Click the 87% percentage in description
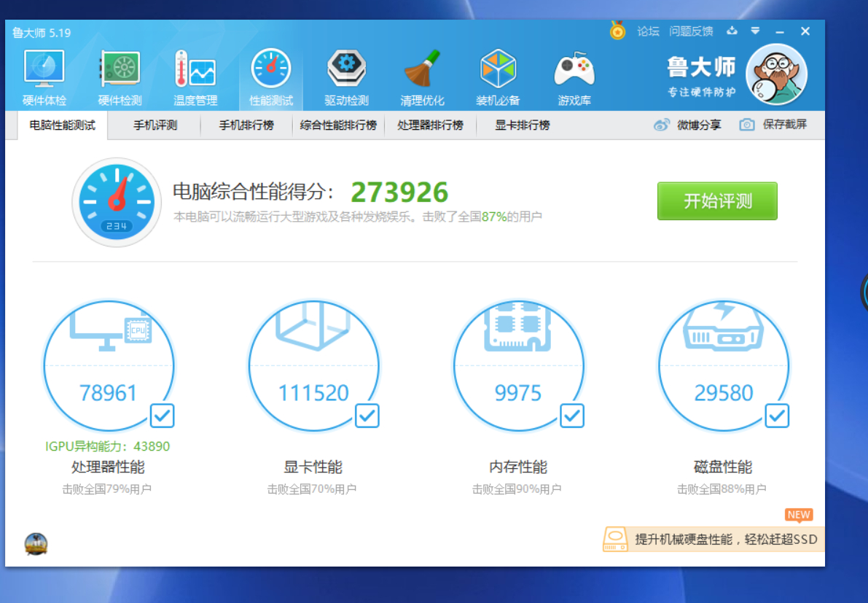This screenshot has height=603, width=868. click(x=494, y=217)
